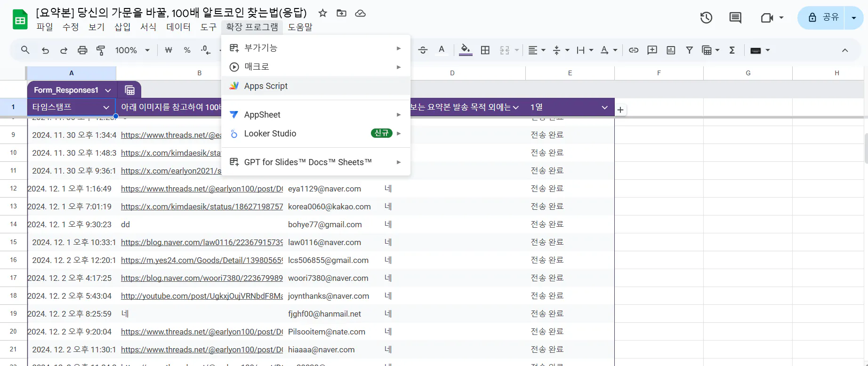The width and height of the screenshot is (868, 366).
Task: Open fill color picker
Action: (x=466, y=50)
